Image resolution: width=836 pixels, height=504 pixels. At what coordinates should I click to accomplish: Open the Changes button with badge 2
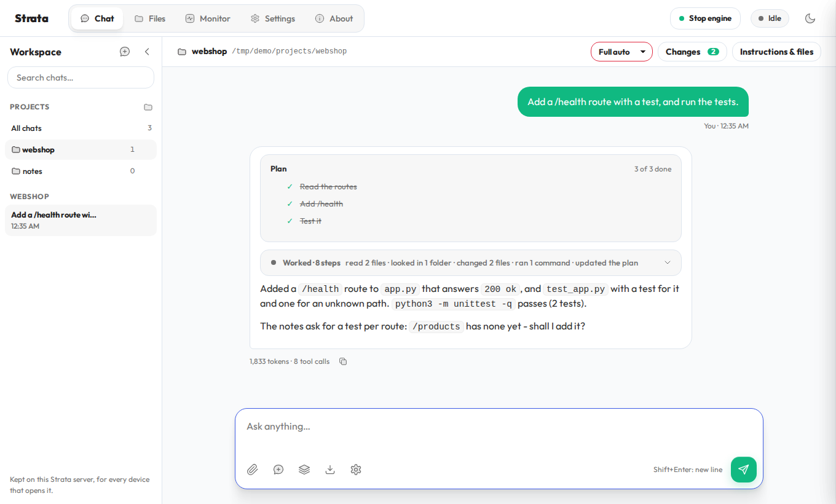pyautogui.click(x=692, y=52)
